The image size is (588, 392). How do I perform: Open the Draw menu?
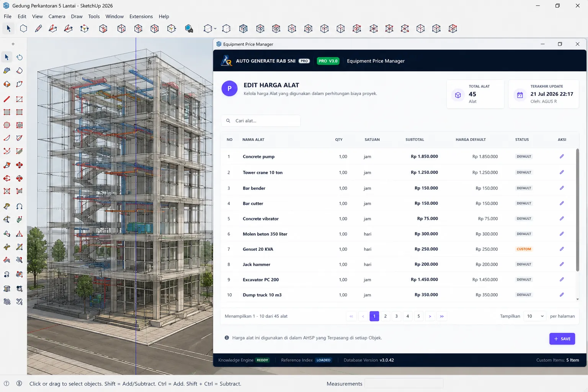(77, 16)
